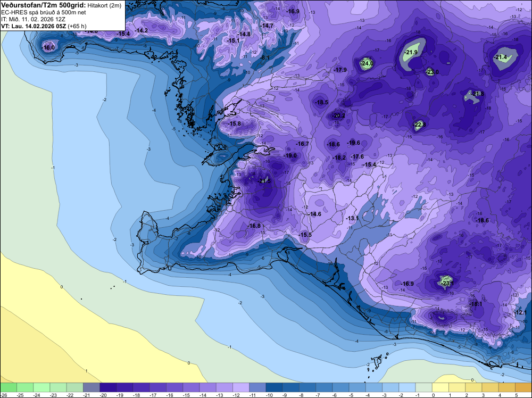Click the 4 tick label in the color scale

[500, 395]
